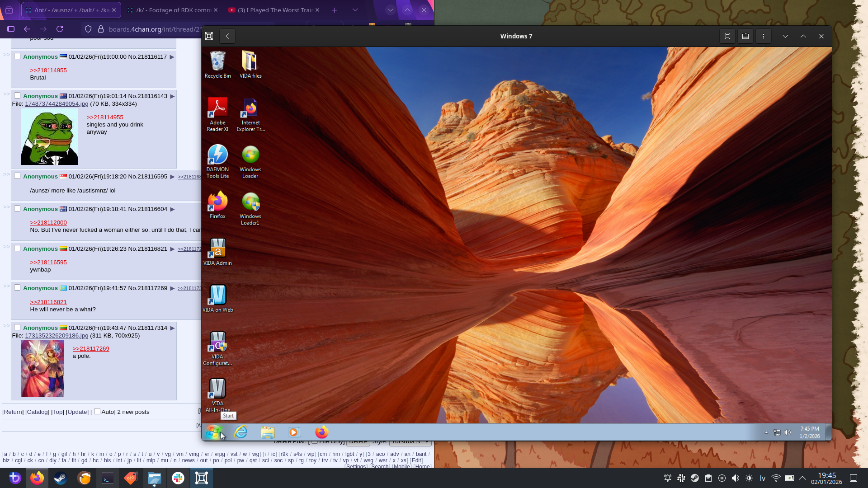Open the pepe image thumbnail
Image resolution: width=868 pixels, height=488 pixels.
pos(49,137)
